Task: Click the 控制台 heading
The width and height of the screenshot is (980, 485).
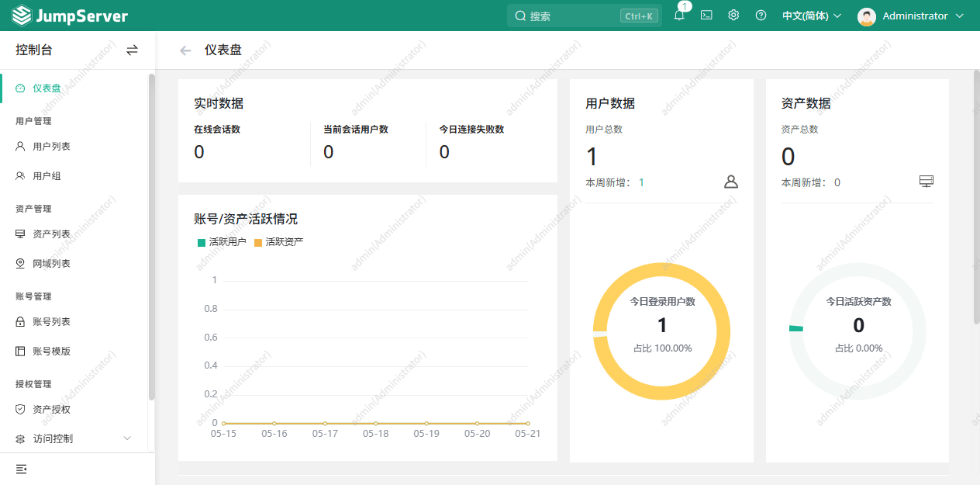Action: pos(34,50)
